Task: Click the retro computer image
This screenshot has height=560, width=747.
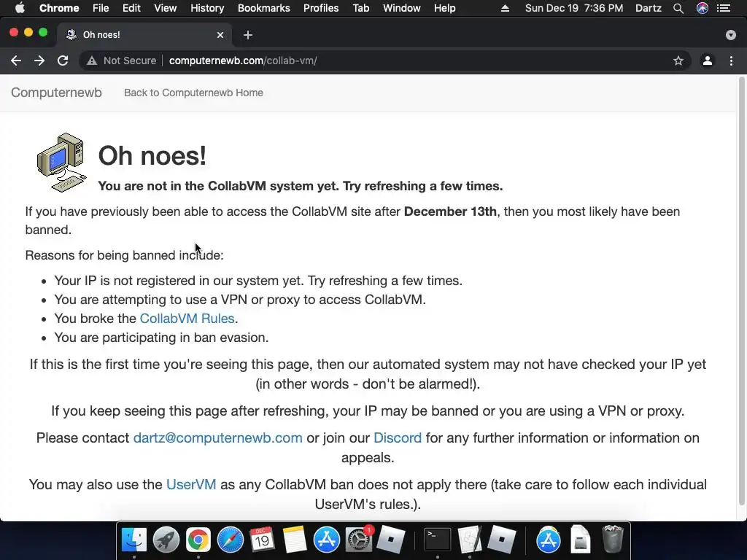Action: point(62,163)
